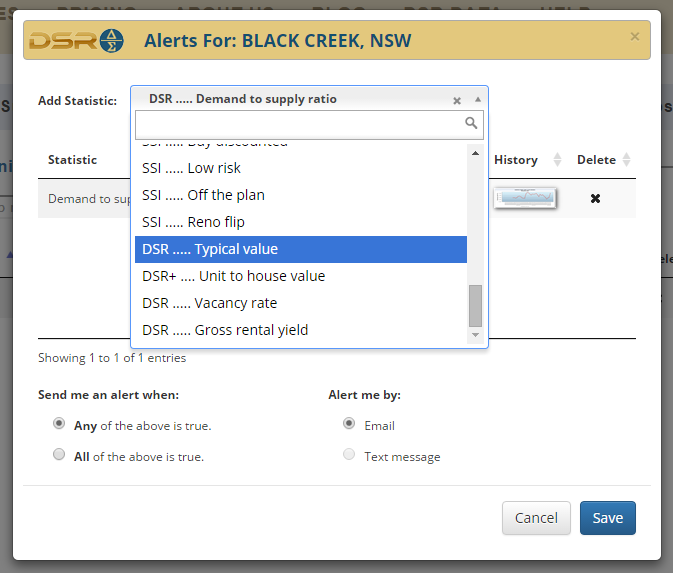The image size is (673, 573).
Task: Select 'All of the above is true' radio
Action: 59,454
